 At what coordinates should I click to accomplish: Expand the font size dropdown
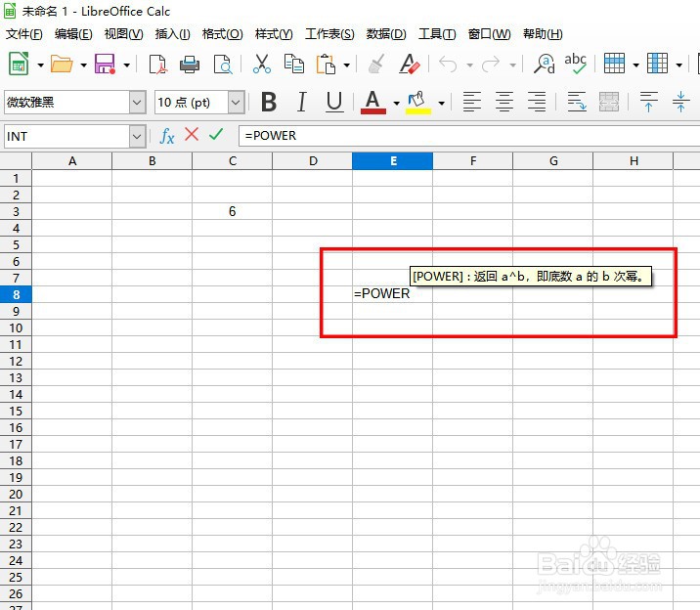pyautogui.click(x=236, y=103)
